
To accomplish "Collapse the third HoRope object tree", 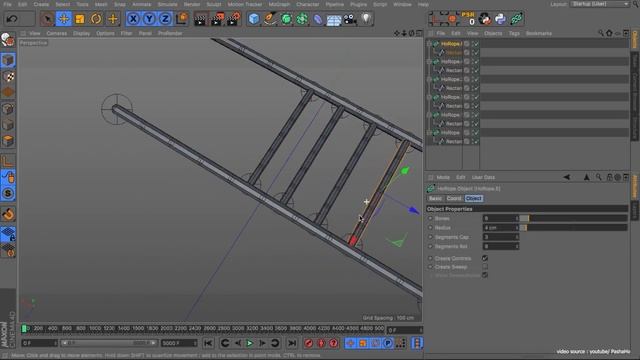I will pyautogui.click(x=429, y=79).
